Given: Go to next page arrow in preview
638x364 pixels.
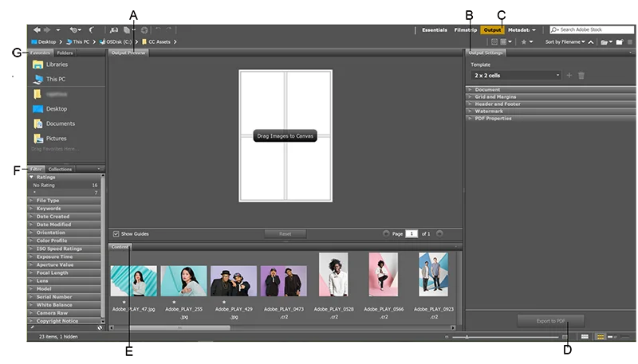Looking at the screenshot, I should tap(439, 233).
